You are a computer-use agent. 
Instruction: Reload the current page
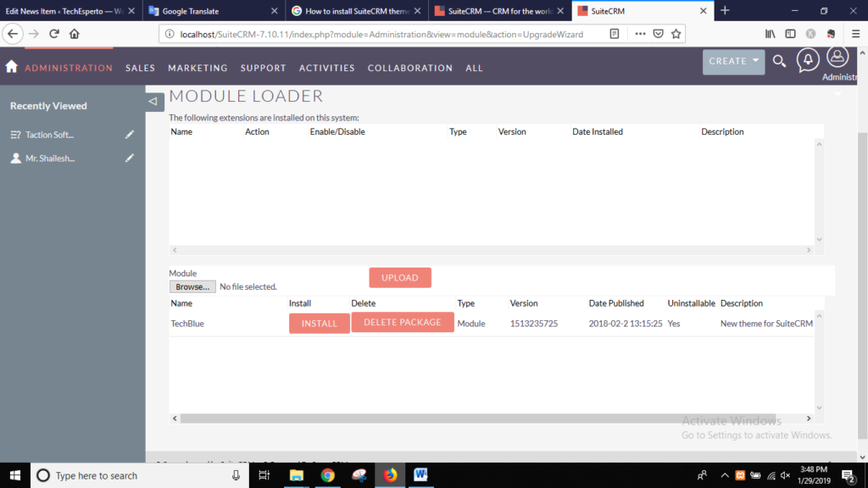click(x=54, y=34)
